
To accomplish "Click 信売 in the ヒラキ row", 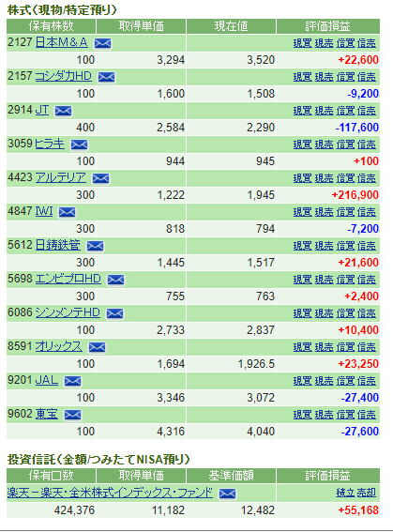I will tap(367, 144).
